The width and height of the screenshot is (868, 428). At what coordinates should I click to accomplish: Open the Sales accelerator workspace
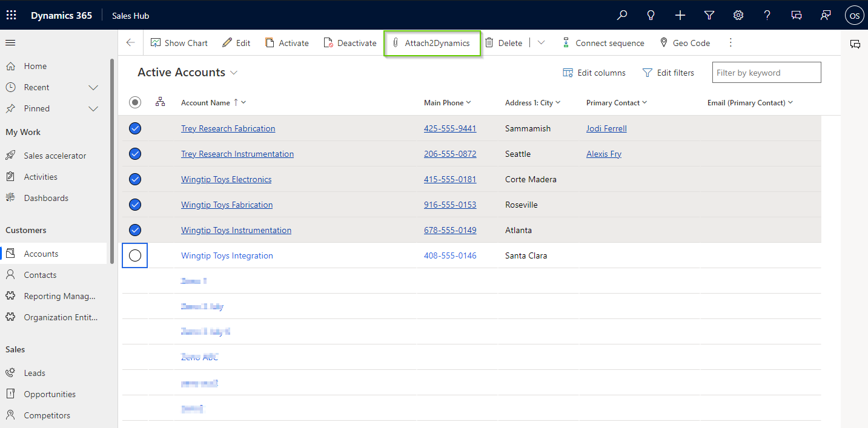[x=54, y=155]
